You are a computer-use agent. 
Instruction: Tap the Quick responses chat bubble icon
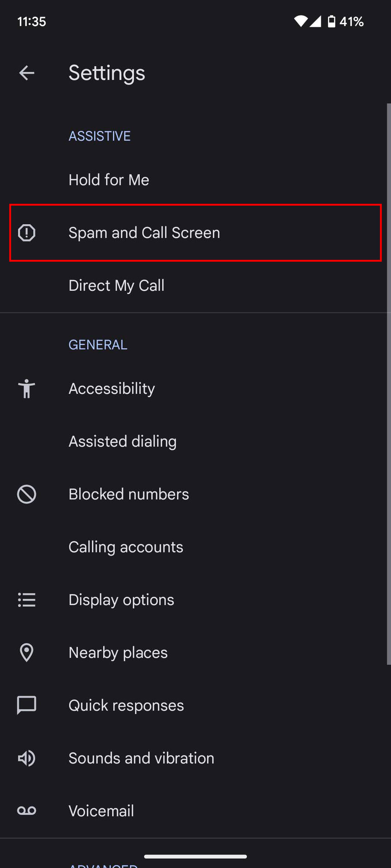27,705
